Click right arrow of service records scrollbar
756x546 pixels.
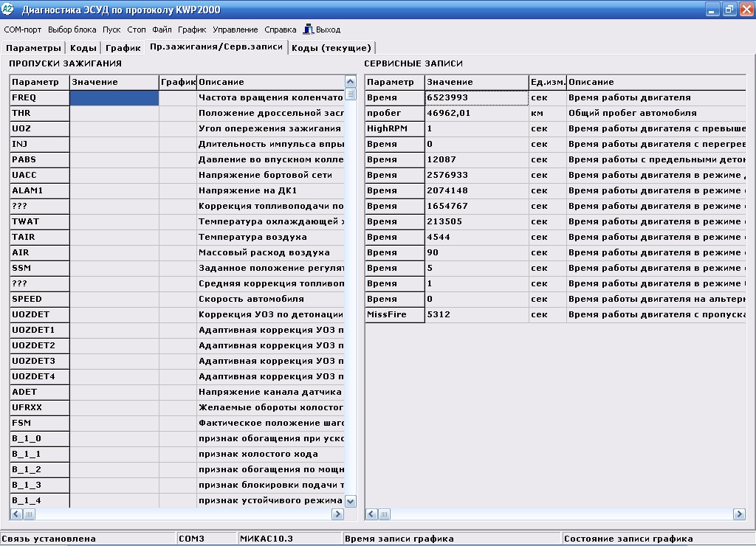739,514
